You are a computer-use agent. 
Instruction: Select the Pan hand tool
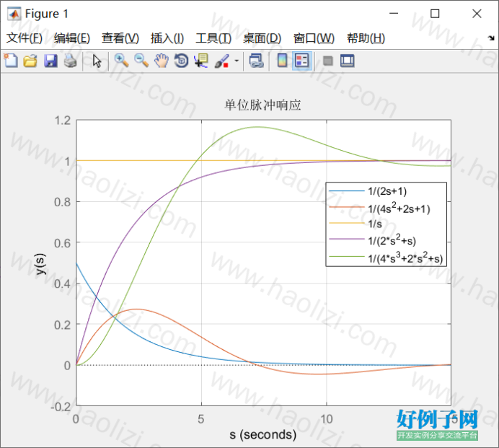(162, 61)
